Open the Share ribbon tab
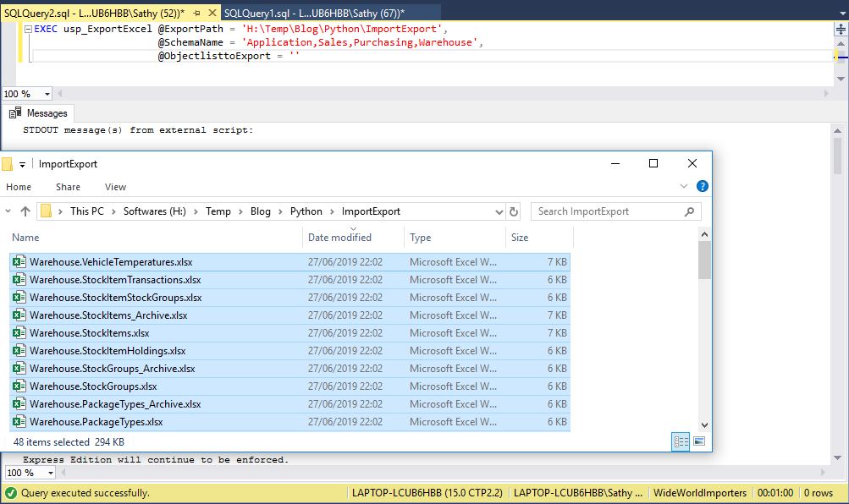Image resolution: width=849 pixels, height=504 pixels. [69, 187]
